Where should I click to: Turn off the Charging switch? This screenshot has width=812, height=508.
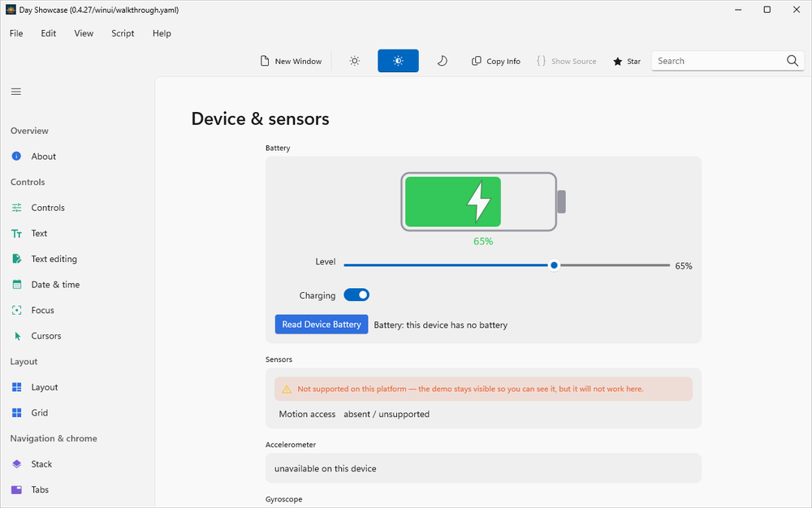point(356,295)
